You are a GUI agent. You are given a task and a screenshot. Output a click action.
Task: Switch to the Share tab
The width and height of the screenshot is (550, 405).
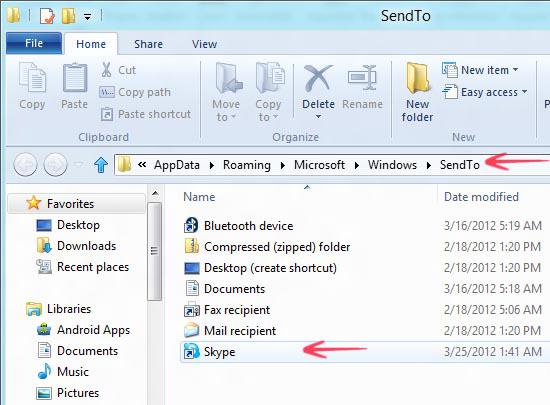148,44
